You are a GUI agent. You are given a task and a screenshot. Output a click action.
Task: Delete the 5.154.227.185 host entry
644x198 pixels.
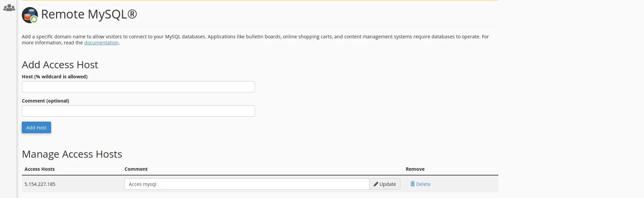pos(423,184)
